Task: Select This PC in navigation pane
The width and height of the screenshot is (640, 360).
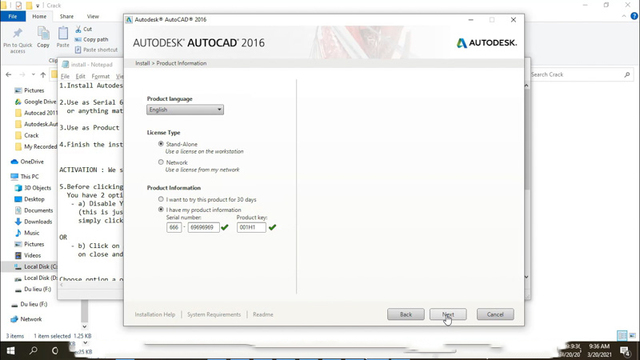Action: [x=25, y=176]
